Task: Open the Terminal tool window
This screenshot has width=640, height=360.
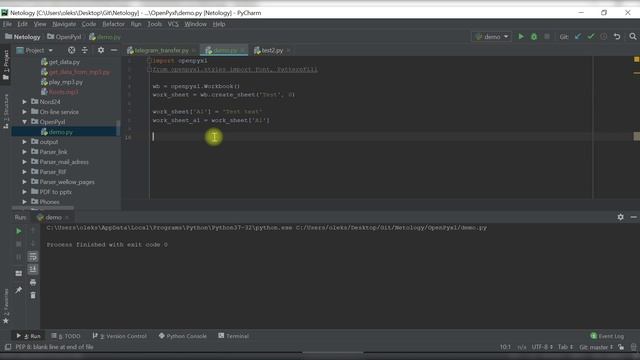Action: pyautogui.click(x=233, y=336)
